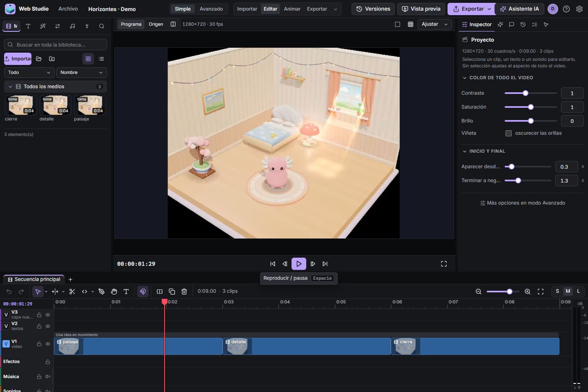Open the Archivo menu

pyautogui.click(x=68, y=9)
